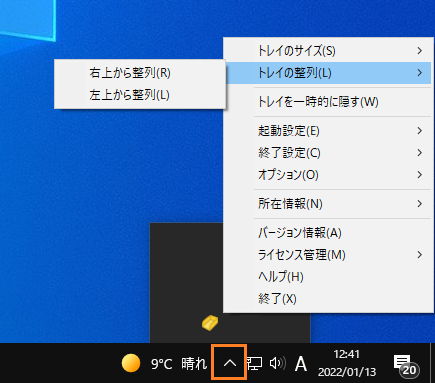Expand the arrow next to 終了設定(C)

(420, 153)
